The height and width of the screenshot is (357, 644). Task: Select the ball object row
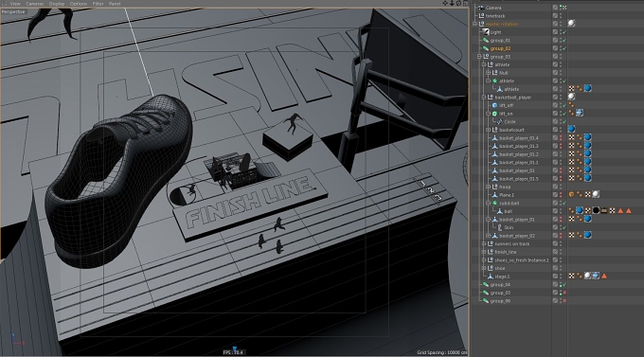tap(508, 211)
